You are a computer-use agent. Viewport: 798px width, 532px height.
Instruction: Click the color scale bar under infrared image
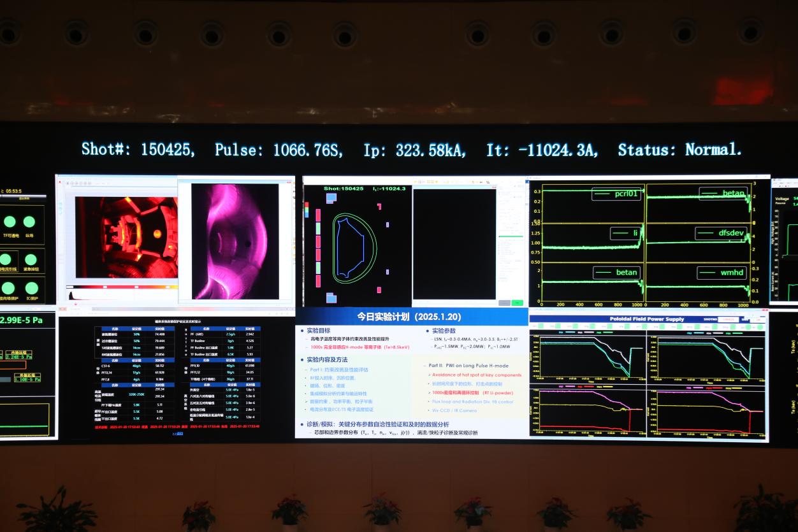click(121, 287)
